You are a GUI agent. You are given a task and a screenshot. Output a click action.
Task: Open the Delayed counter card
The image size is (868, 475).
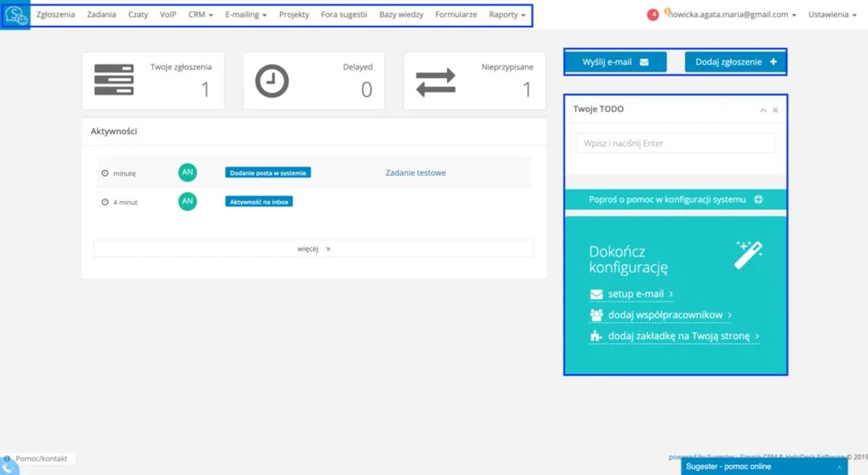(314, 81)
